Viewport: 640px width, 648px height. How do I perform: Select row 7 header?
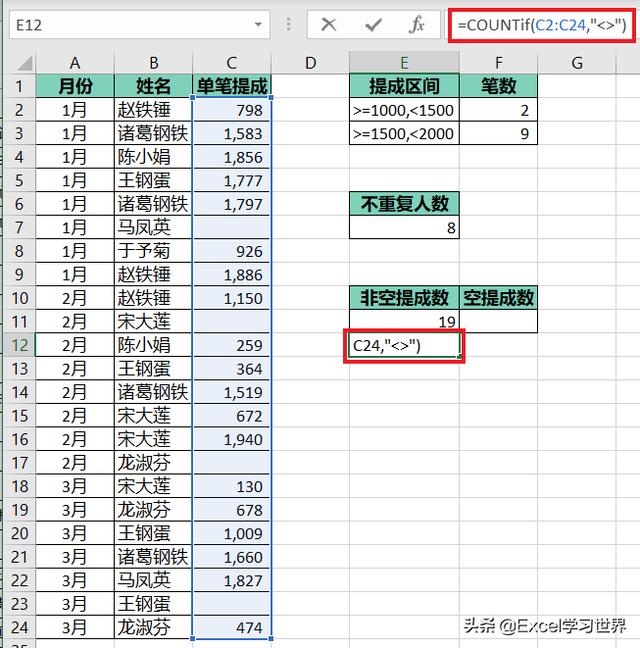(19, 227)
